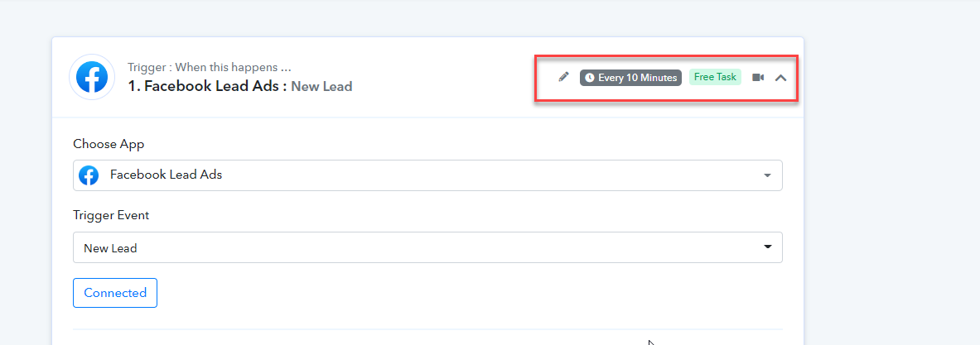This screenshot has width=980, height=345.
Task: Open the video camera tutorial icon
Action: (x=757, y=78)
